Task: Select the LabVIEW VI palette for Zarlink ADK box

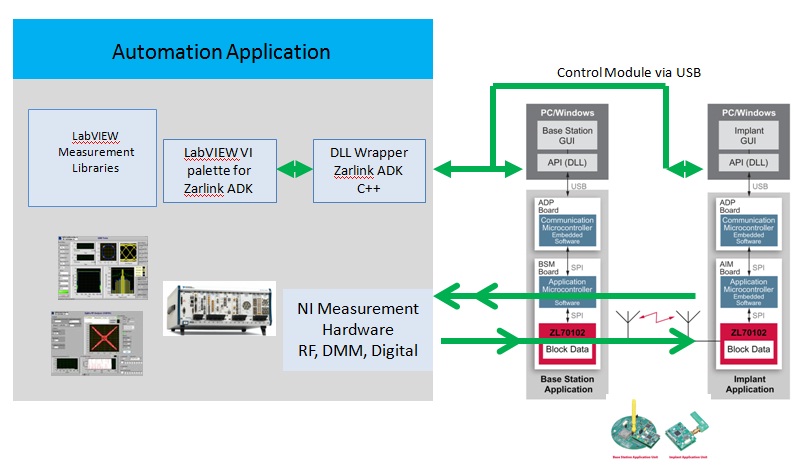Action: click(x=218, y=169)
